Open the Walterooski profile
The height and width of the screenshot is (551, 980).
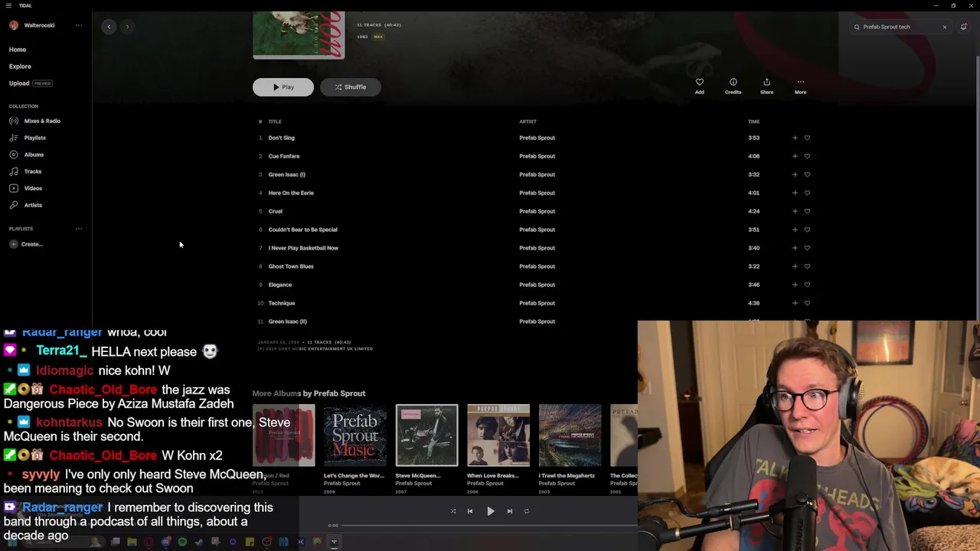pos(32,25)
